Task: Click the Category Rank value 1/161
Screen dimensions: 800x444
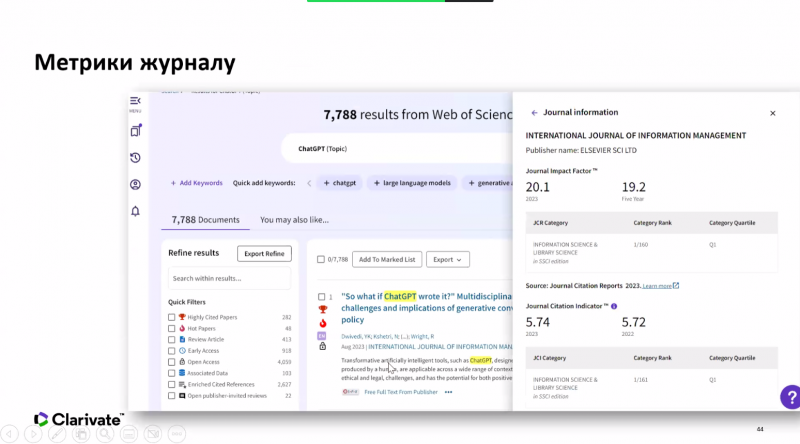Action: point(641,380)
